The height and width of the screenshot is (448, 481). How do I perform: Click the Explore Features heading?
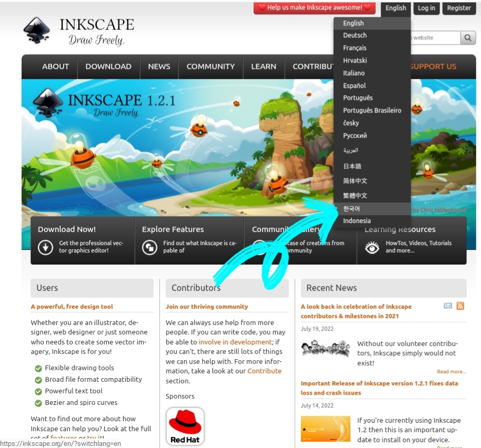173,229
